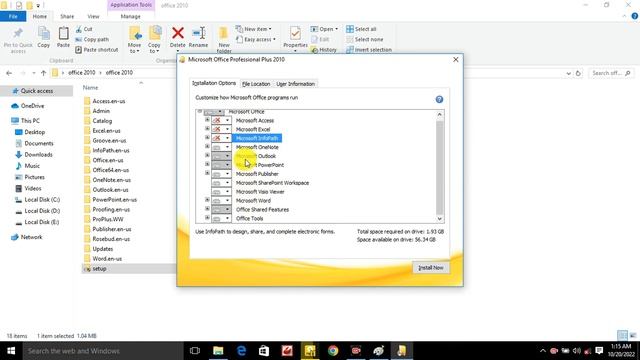Select Local Disk (C:) in navigation pane
Image resolution: width=640 pixels, height=360 pixels.
[x=42, y=200]
